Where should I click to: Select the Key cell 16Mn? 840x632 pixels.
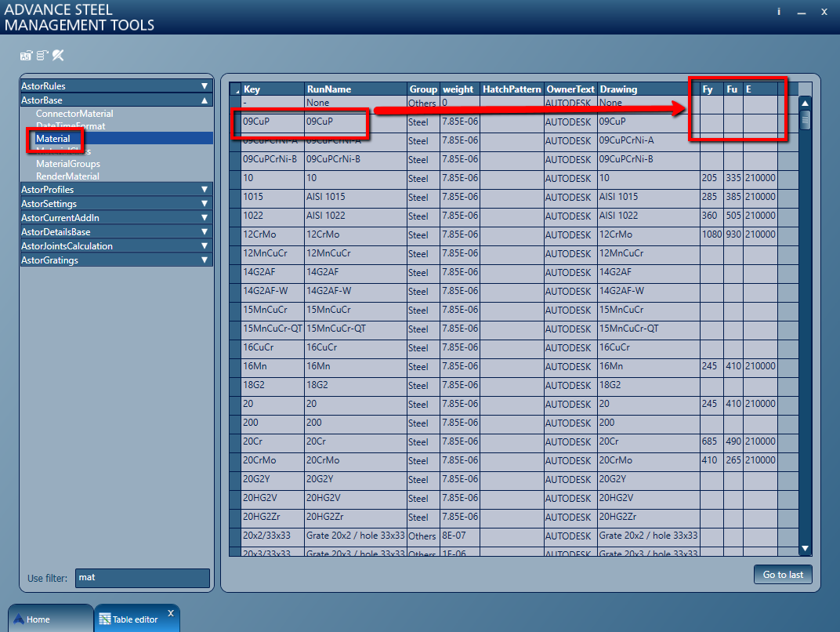(x=273, y=367)
